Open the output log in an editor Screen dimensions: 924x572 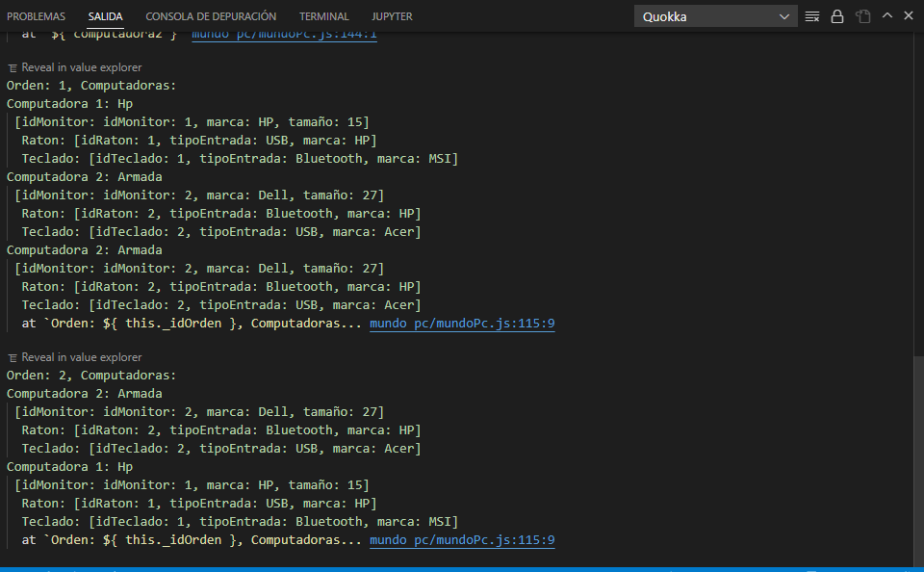coord(863,15)
